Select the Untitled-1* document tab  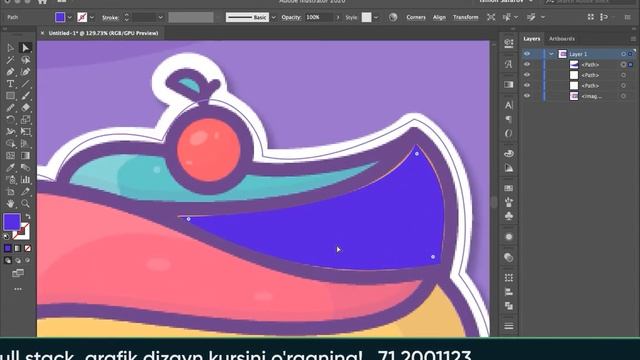(103, 33)
